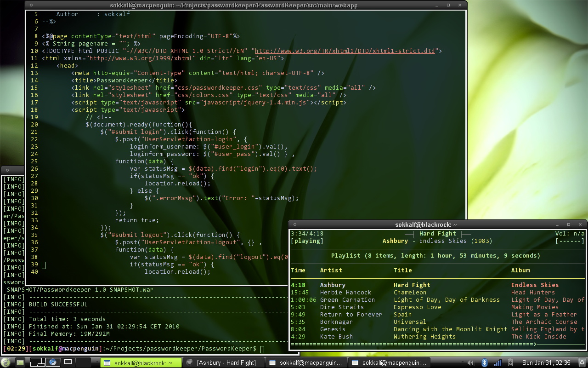
Task: Click the .errorMssg error text line
Action: [222, 198]
